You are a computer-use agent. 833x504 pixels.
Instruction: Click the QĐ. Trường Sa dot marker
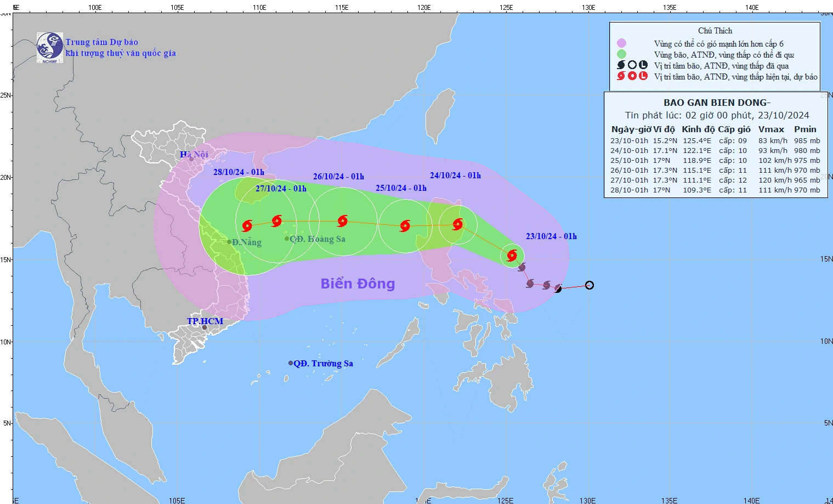(291, 363)
